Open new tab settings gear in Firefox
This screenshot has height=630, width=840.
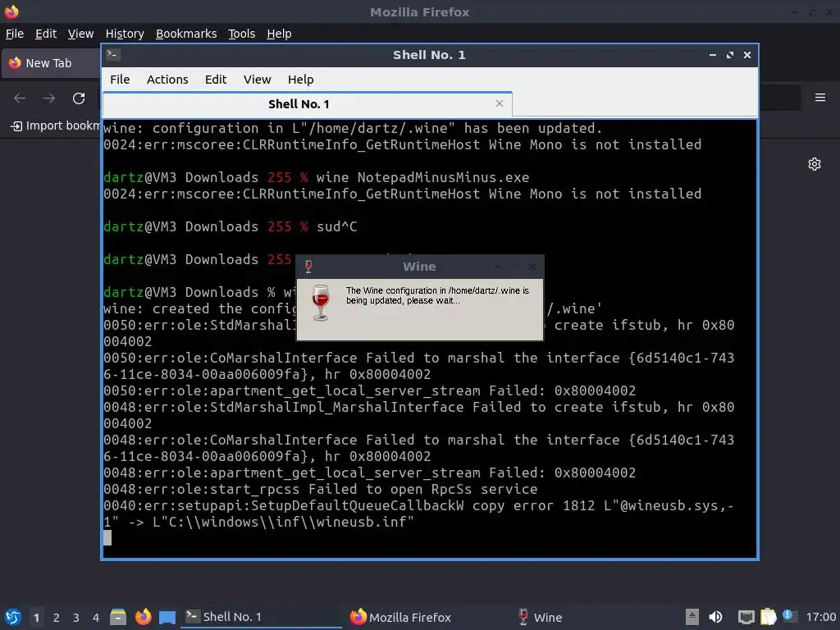[815, 164]
